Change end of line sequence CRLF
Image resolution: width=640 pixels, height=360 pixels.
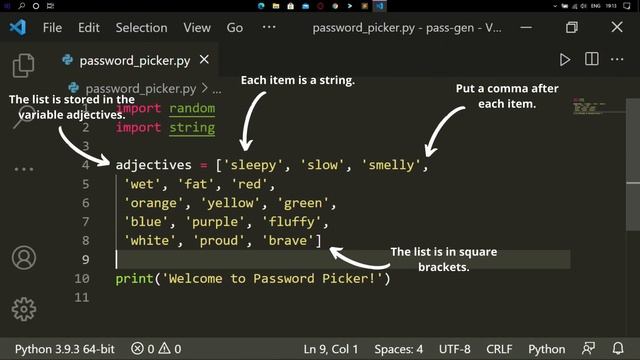[499, 349]
